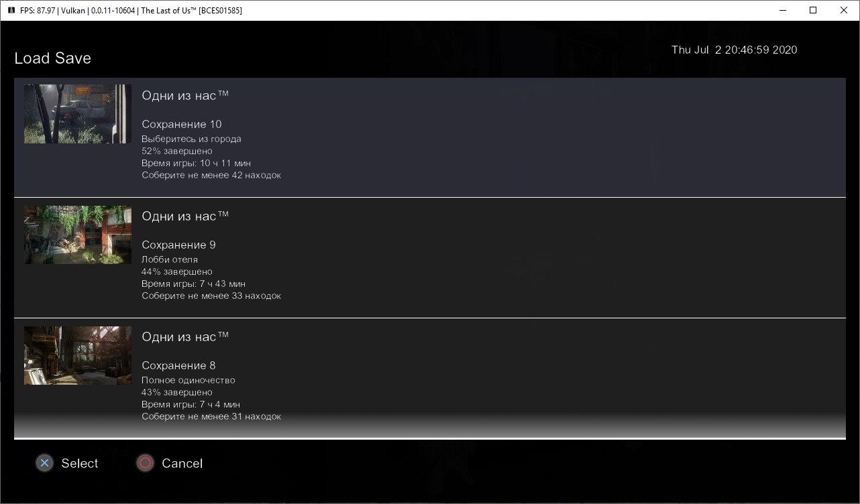Image resolution: width=860 pixels, height=504 pixels.
Task: Click play time 7 ч 43 мин
Action: pos(194,283)
